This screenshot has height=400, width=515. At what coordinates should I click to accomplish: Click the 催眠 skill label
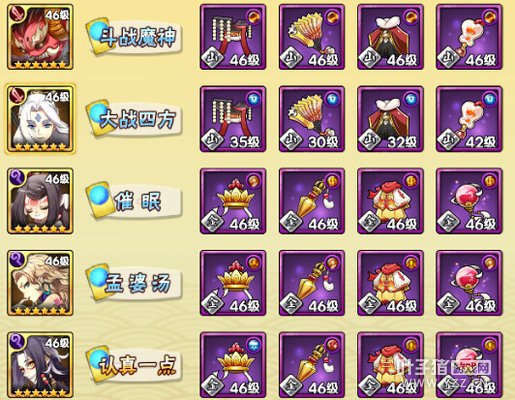click(x=134, y=201)
